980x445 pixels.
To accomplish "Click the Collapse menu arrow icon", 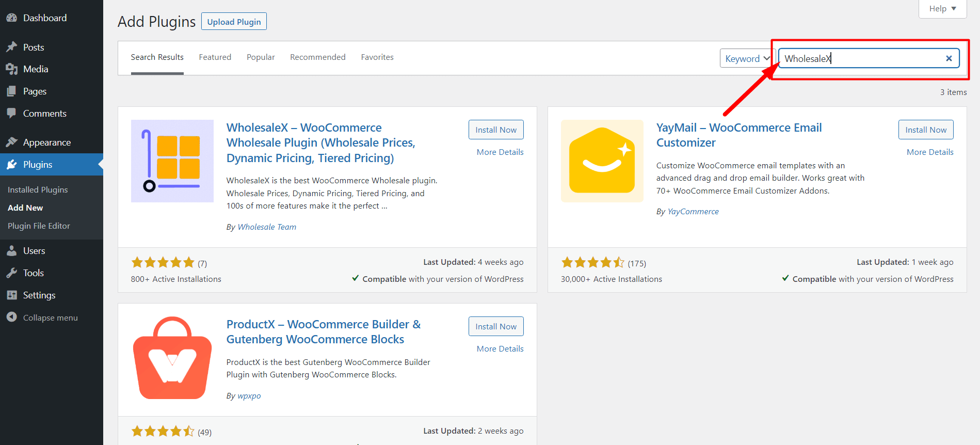I will tap(12, 317).
